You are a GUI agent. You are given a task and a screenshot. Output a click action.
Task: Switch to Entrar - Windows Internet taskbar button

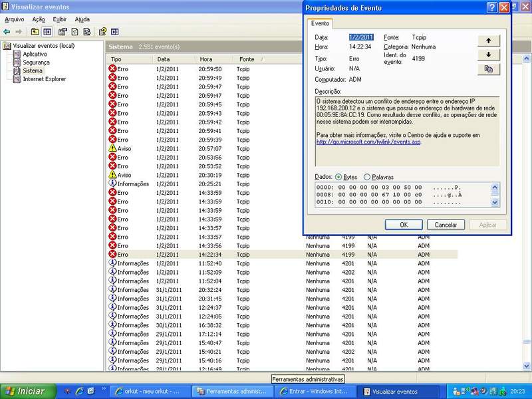point(315,391)
